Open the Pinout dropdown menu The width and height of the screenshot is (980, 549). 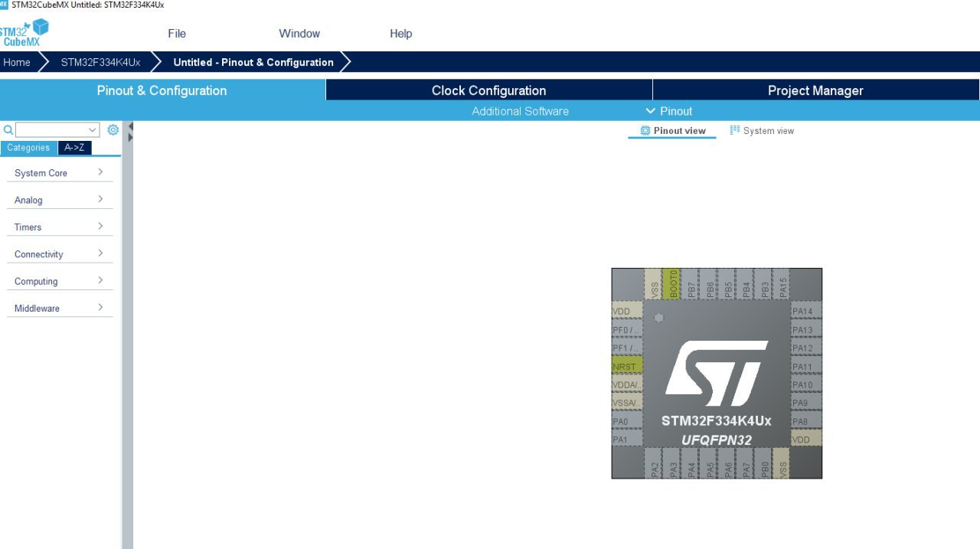point(669,111)
